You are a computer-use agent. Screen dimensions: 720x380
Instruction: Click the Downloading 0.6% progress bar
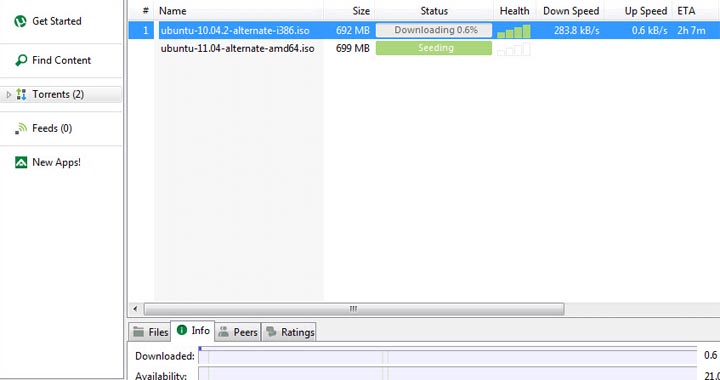pyautogui.click(x=434, y=30)
